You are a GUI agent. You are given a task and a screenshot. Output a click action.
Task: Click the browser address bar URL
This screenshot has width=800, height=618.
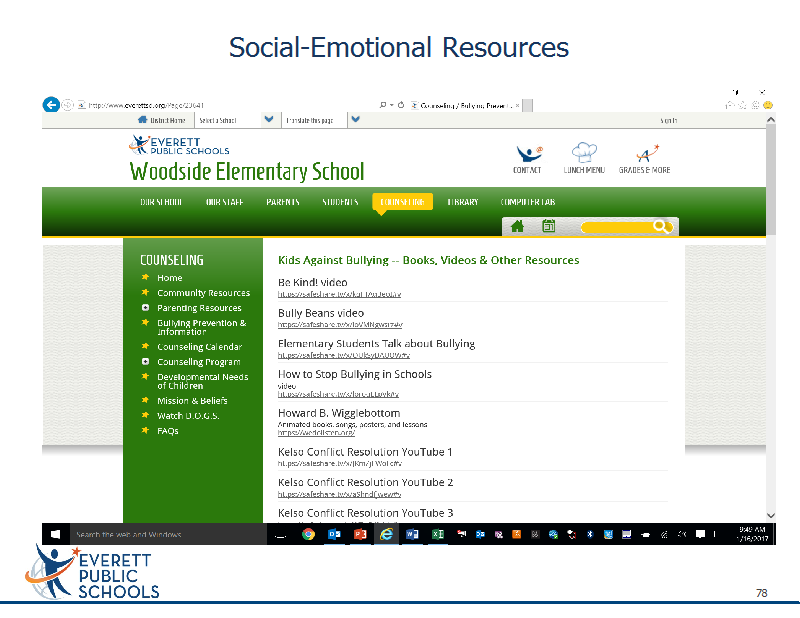[x=146, y=105]
